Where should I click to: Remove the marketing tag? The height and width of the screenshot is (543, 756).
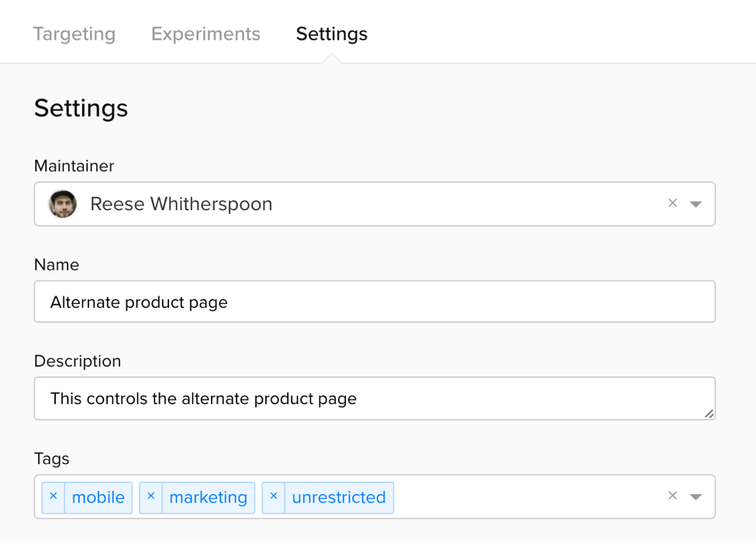[x=151, y=497]
